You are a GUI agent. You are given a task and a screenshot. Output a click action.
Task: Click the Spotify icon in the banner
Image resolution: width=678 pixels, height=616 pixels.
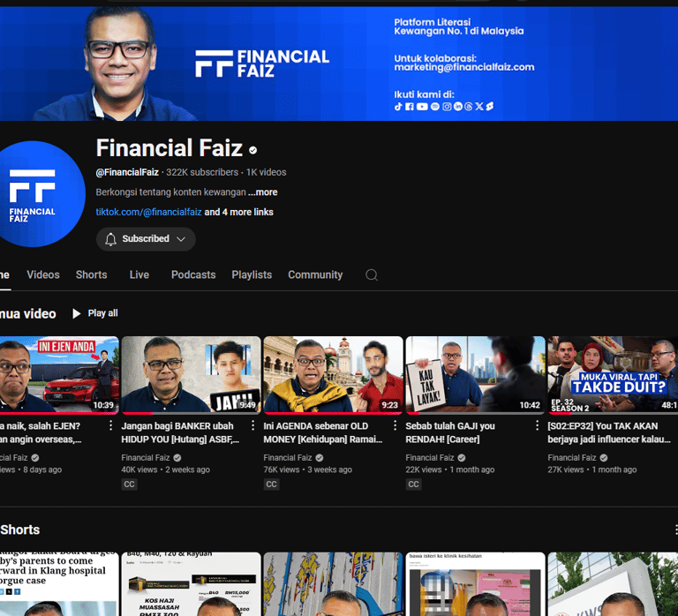pyautogui.click(x=435, y=106)
